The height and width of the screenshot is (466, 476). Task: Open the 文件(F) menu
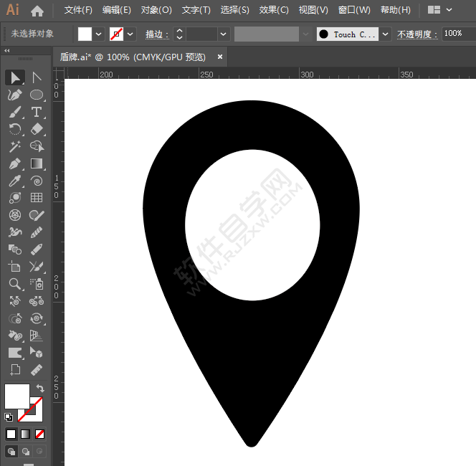tap(78, 10)
